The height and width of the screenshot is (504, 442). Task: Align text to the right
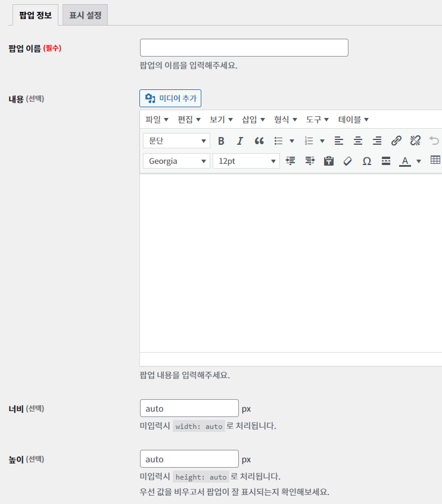click(377, 141)
